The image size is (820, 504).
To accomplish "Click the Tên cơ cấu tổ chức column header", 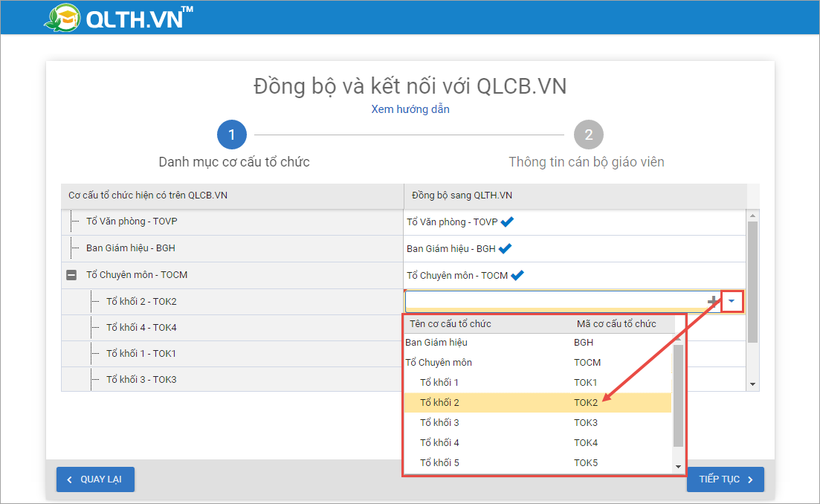I will coord(451,324).
